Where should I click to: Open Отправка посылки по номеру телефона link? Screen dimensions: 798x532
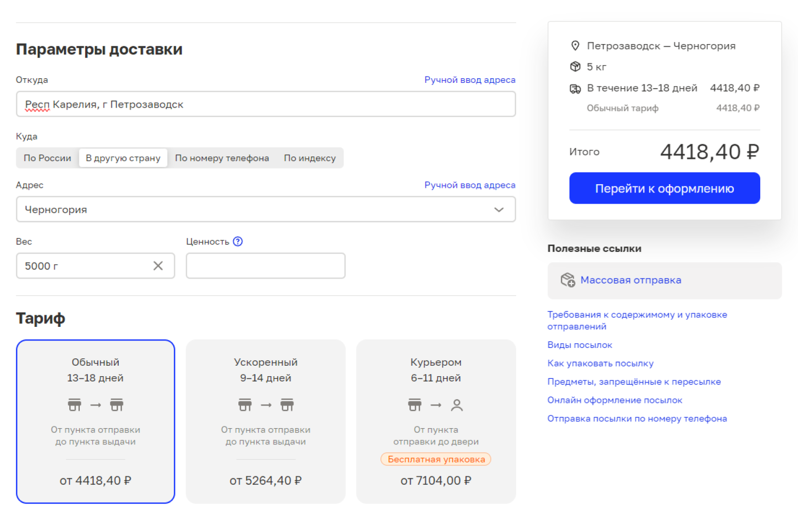tap(637, 418)
